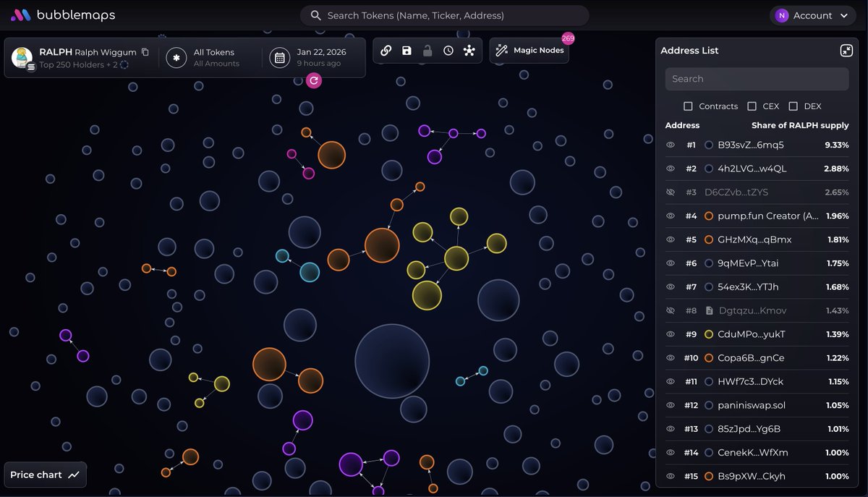Activate the Magic Nodes wand
This screenshot has width=868, height=497.
(529, 51)
